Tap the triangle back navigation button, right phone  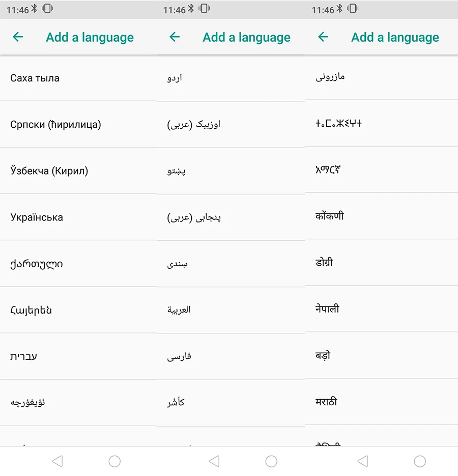pos(363,461)
